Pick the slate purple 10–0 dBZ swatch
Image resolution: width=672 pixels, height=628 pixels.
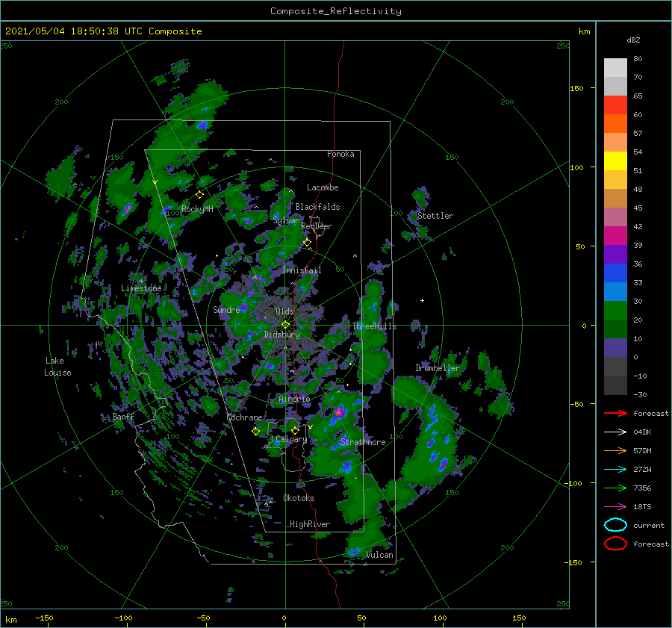tap(615, 348)
